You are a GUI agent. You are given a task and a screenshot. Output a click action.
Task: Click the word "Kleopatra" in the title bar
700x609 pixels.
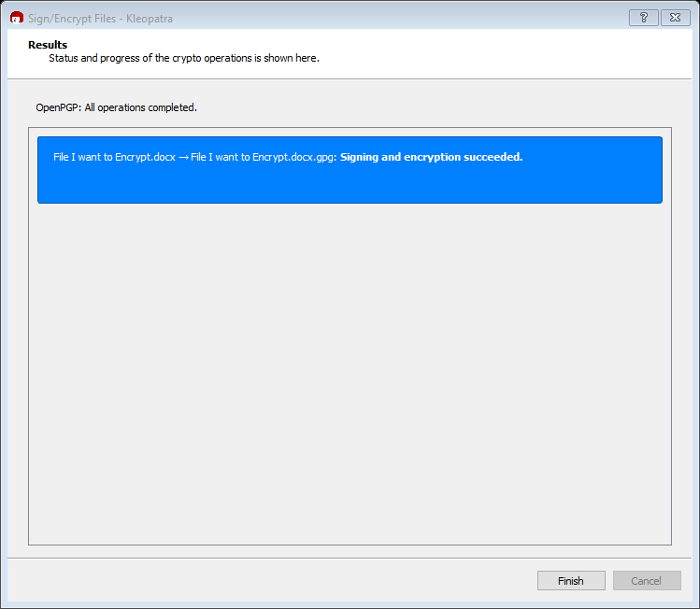pos(149,18)
